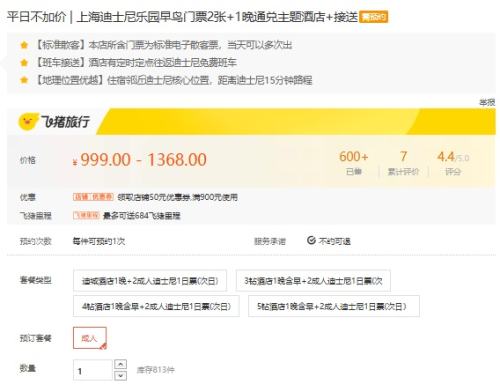Select package 迪城酒店1晚+2成人迪士尼1日票(次日)
The image size is (500, 392).
pos(150,281)
